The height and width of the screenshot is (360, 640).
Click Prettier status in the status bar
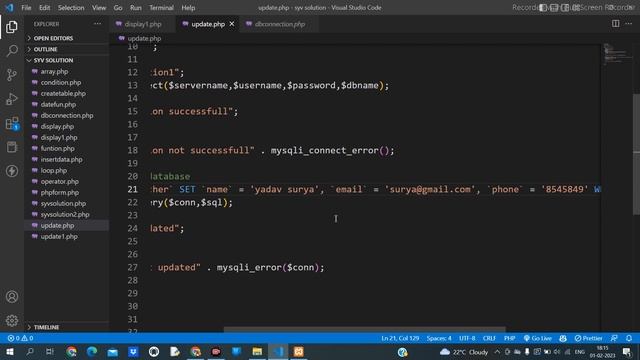coord(588,338)
